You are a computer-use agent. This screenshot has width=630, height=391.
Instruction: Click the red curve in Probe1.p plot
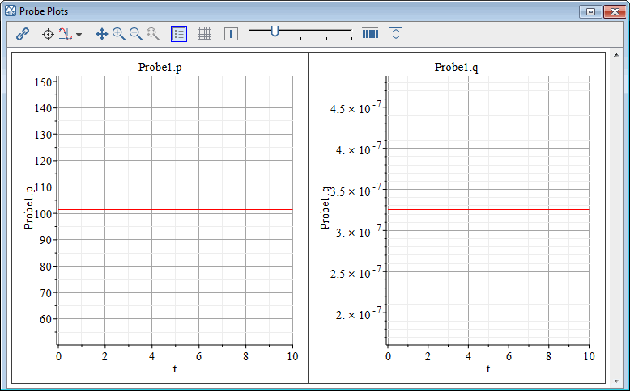(175, 209)
